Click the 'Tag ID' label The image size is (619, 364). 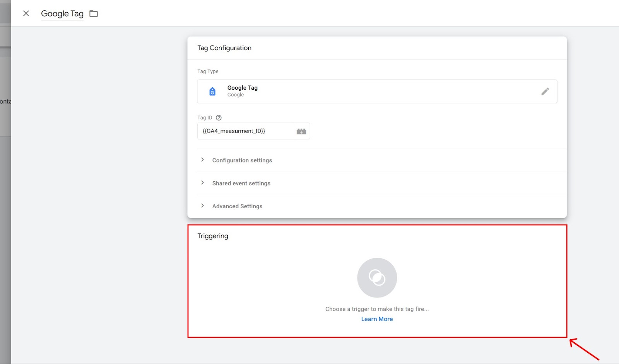(x=205, y=118)
